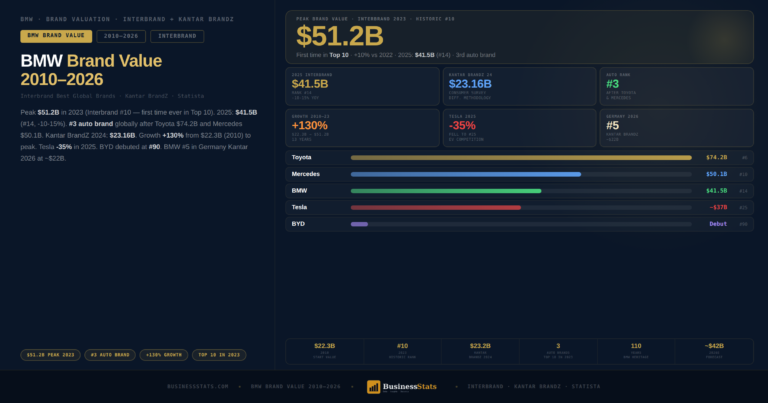Click the $50.1B Mercedes value
The width and height of the screenshot is (768, 403).
coord(717,174)
